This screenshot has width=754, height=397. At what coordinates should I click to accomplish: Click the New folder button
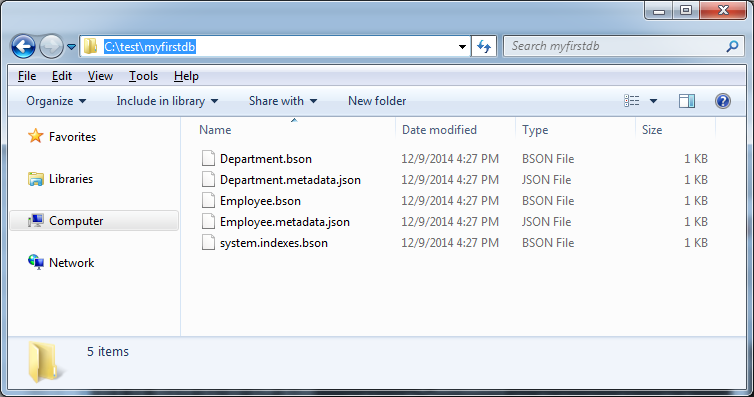pyautogui.click(x=377, y=101)
